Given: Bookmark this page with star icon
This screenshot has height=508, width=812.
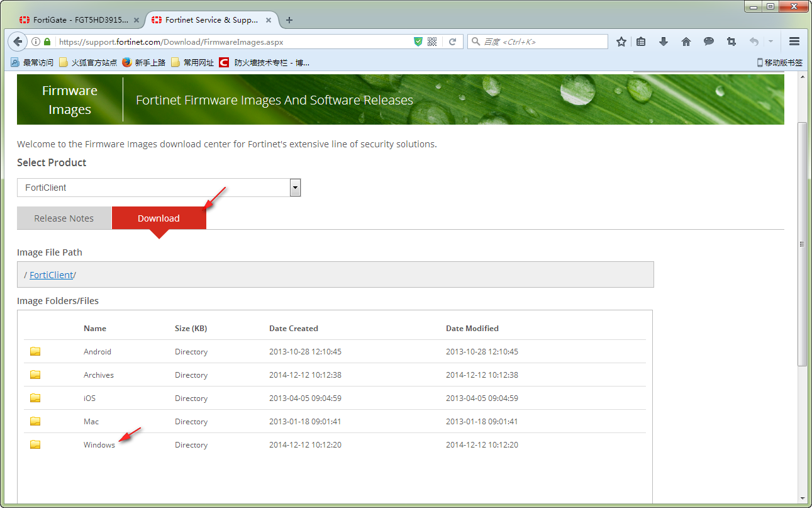Looking at the screenshot, I should point(621,42).
